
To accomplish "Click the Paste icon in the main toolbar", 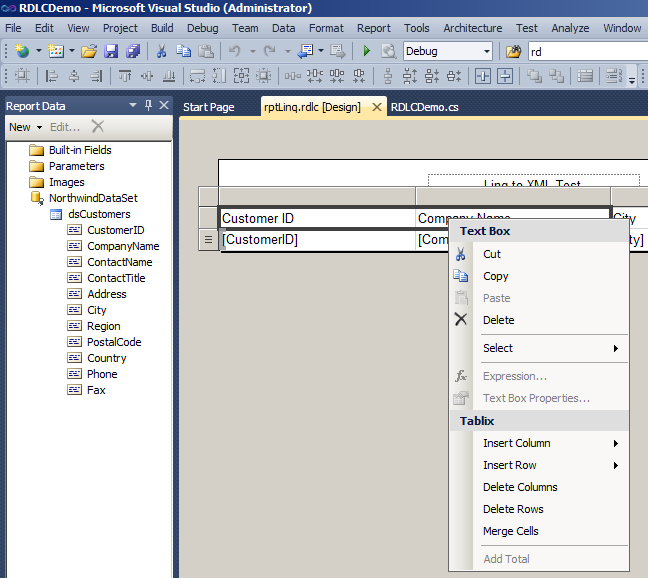I will point(206,51).
